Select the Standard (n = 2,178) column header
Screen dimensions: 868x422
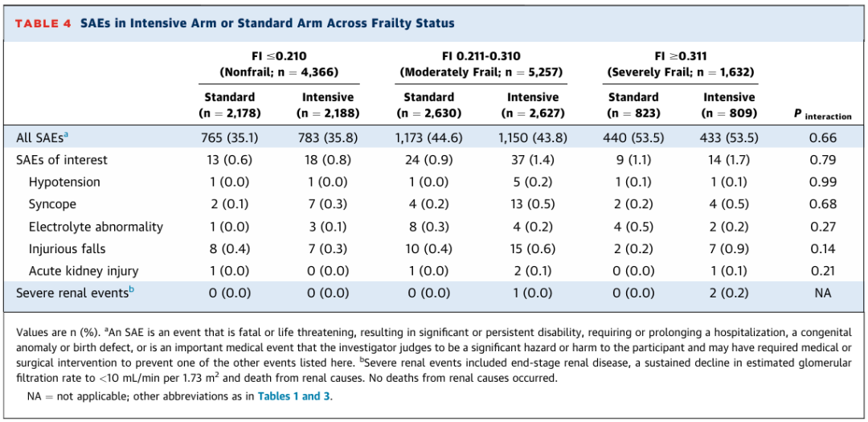(x=229, y=104)
